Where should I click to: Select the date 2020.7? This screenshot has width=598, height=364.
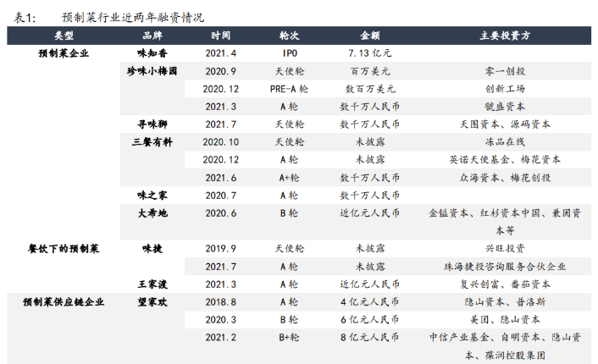(x=221, y=196)
